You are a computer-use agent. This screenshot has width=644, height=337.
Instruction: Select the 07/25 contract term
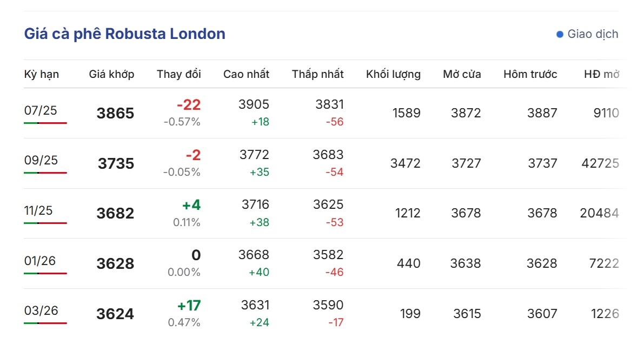coord(41,110)
